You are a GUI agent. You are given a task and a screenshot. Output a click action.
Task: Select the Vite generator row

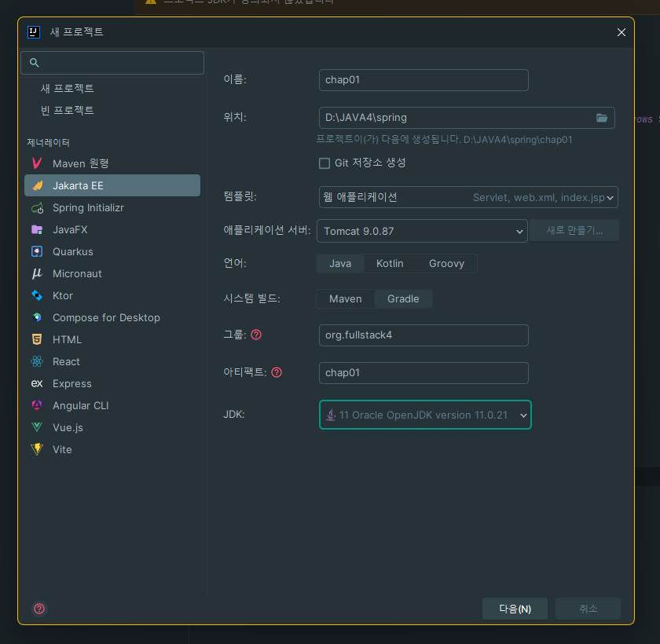pos(112,449)
